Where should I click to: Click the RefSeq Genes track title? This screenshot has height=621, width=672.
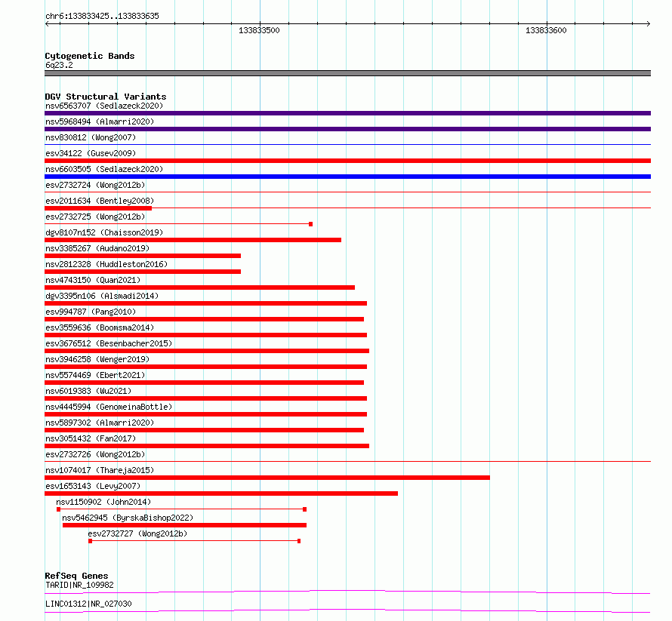point(76,576)
